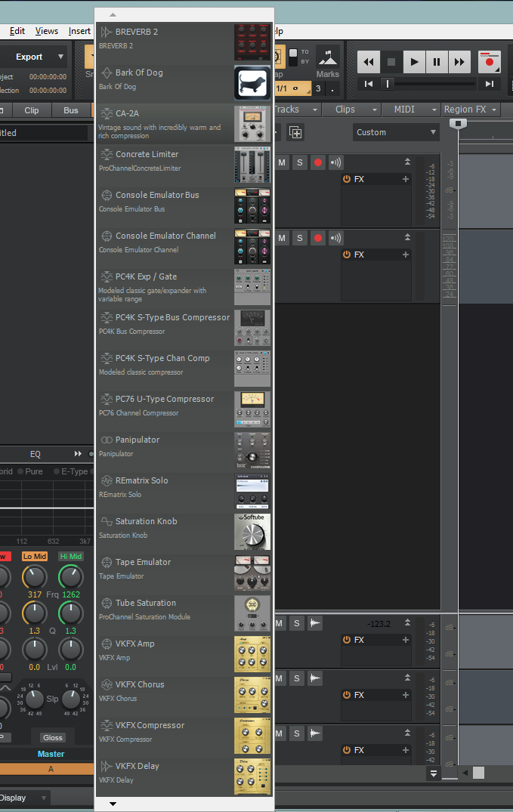Select Console Emulator Channel module

184,246
